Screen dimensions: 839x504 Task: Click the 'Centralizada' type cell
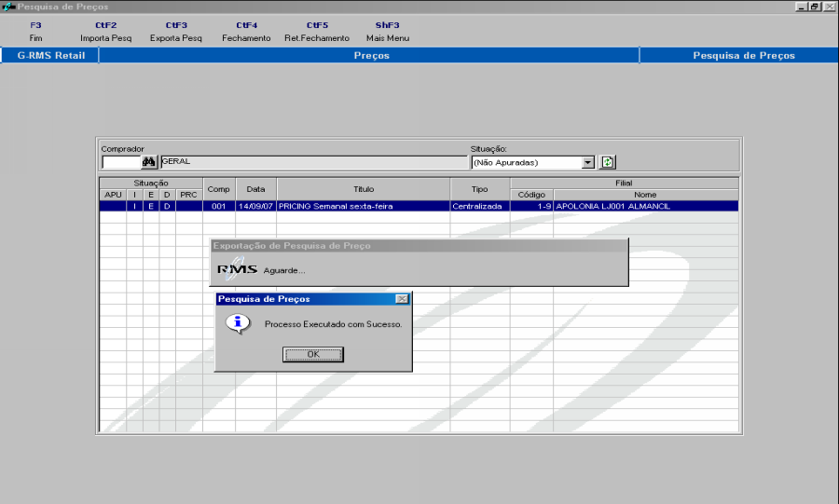[479, 206]
